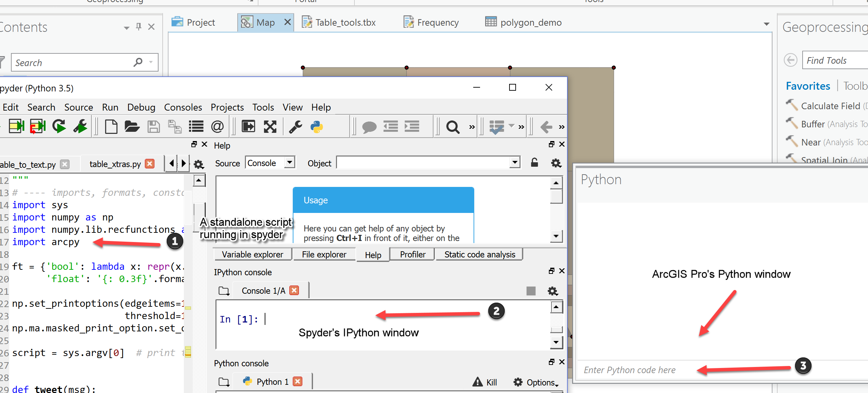This screenshot has height=393, width=868.
Task: Click the Kill button in Python console
Action: tap(485, 382)
